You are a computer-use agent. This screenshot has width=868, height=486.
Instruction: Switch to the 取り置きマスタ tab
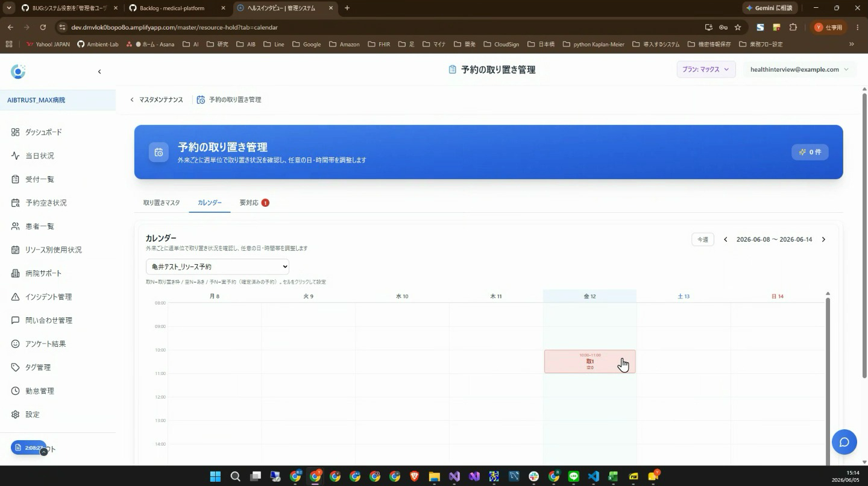pyautogui.click(x=162, y=203)
